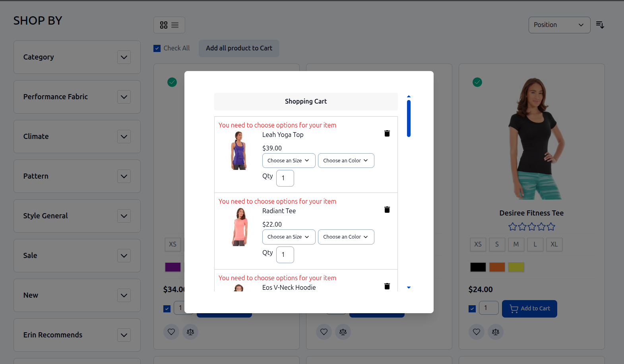
Task: Pick orange color for Desiree Fitness Tee
Action: [x=497, y=267]
